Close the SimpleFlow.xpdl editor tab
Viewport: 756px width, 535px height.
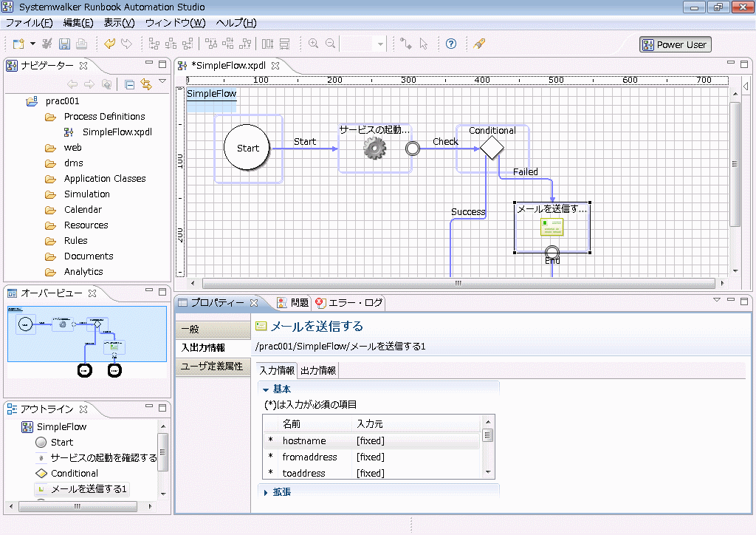coord(275,66)
